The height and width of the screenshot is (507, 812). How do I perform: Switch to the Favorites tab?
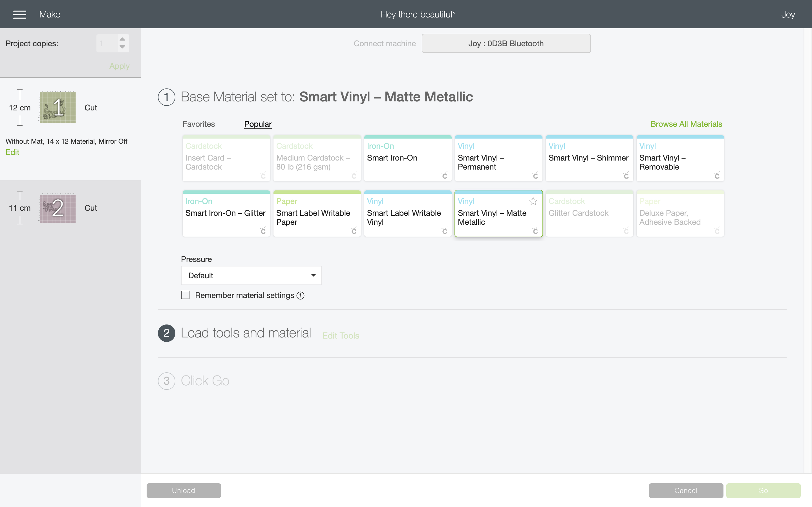[x=199, y=124]
